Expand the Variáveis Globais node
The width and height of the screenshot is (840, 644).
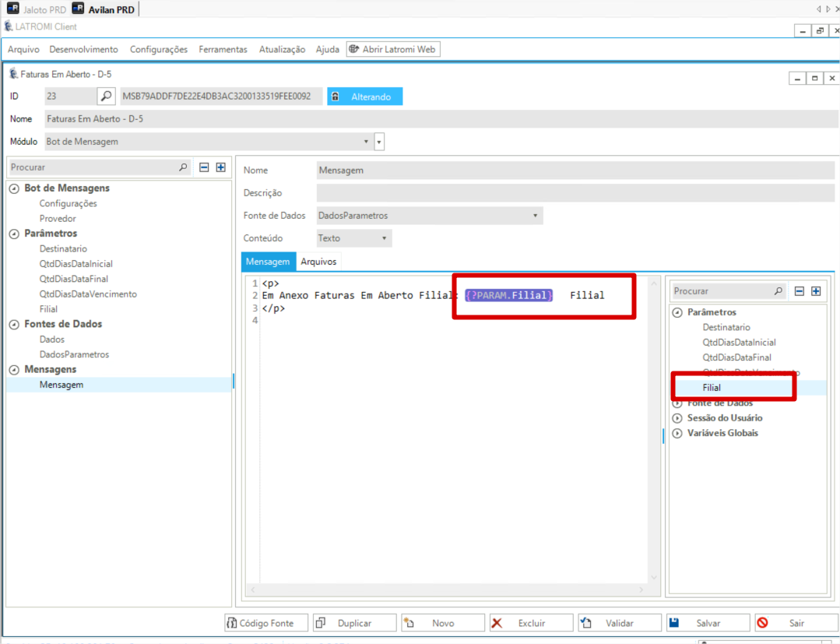(677, 433)
